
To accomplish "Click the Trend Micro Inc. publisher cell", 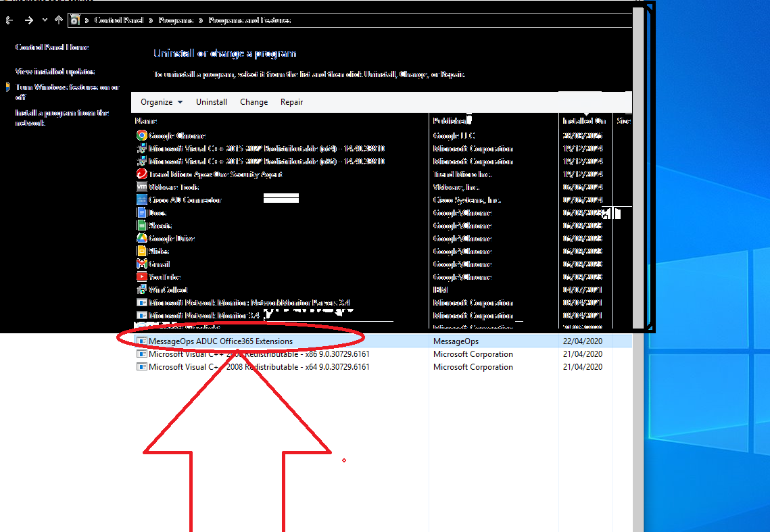I will click(462, 174).
